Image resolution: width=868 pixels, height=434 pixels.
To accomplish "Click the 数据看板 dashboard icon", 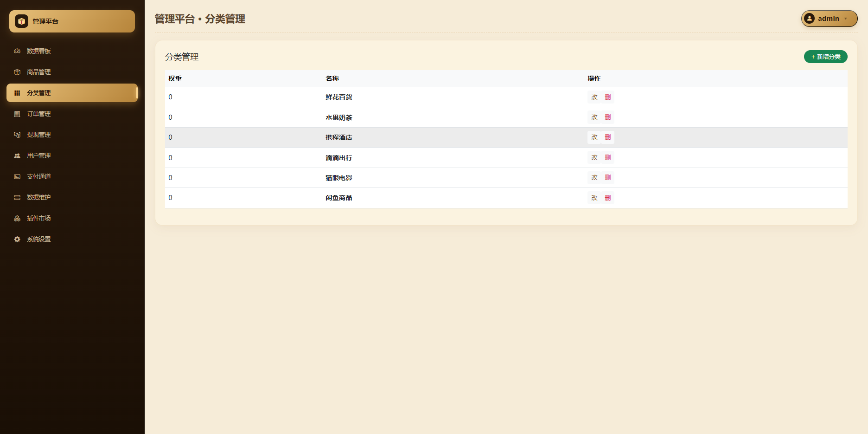I will coord(17,51).
